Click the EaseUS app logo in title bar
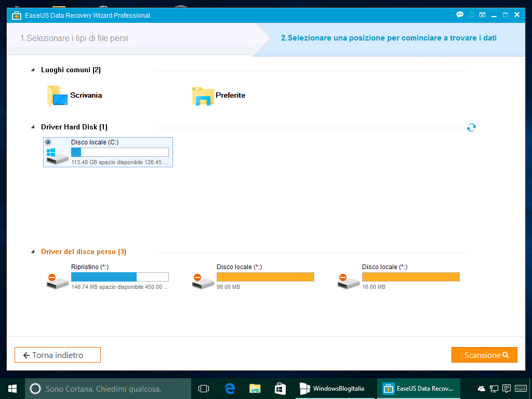 coord(17,15)
